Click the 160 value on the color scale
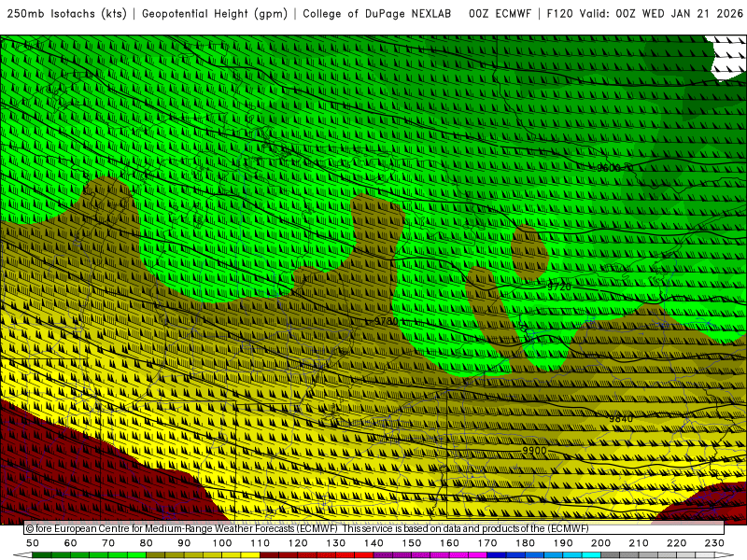Screen dimensions: 747x560 (x=449, y=543)
